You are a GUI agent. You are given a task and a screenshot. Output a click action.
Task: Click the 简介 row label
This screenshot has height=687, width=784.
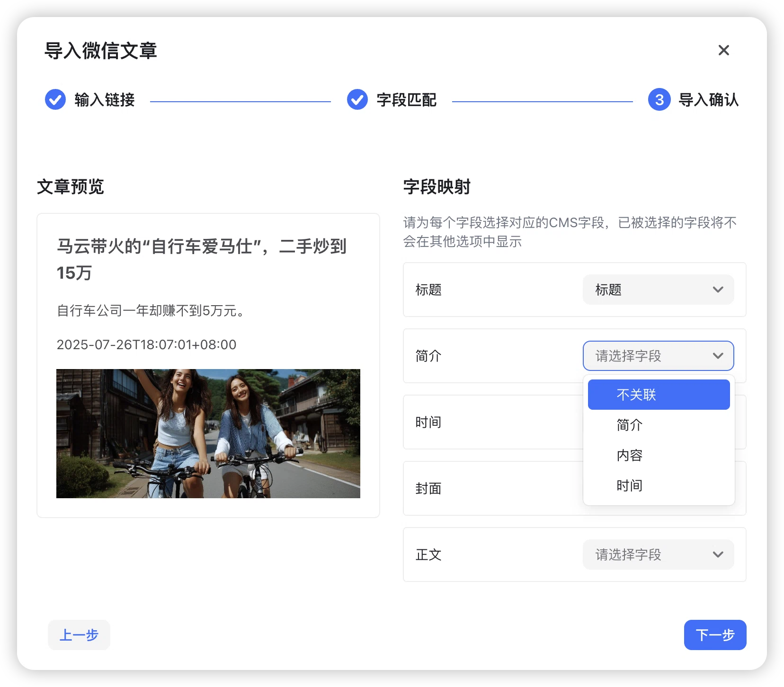click(x=428, y=356)
